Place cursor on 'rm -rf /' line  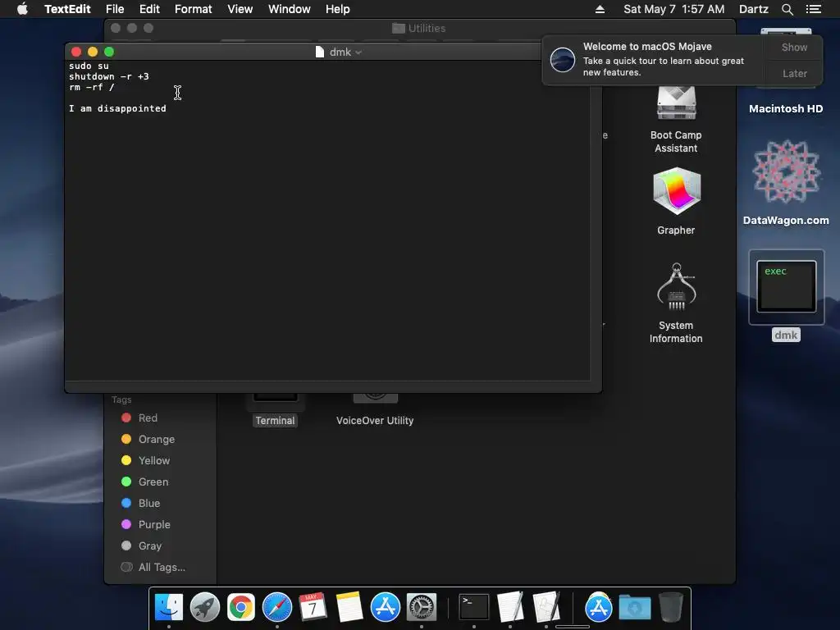92,87
